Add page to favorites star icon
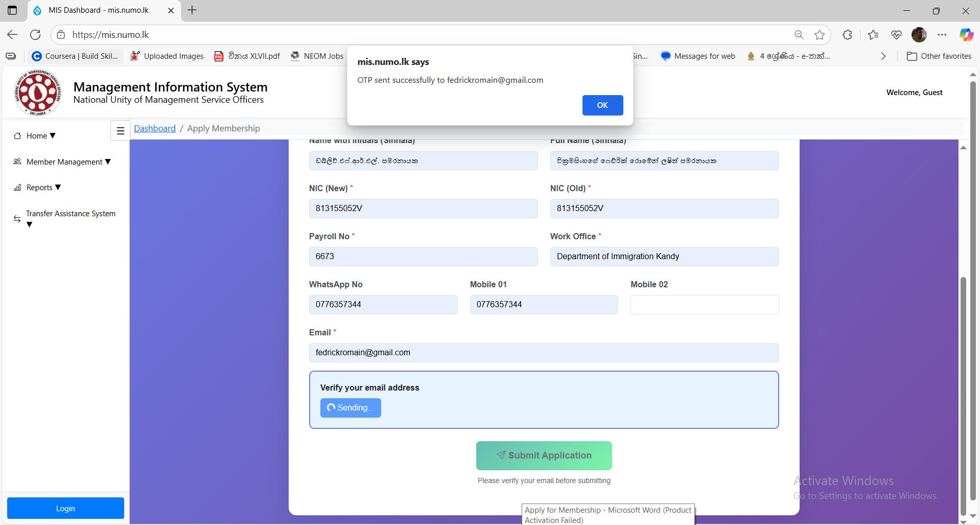Image resolution: width=980 pixels, height=525 pixels. pyautogui.click(x=820, y=35)
